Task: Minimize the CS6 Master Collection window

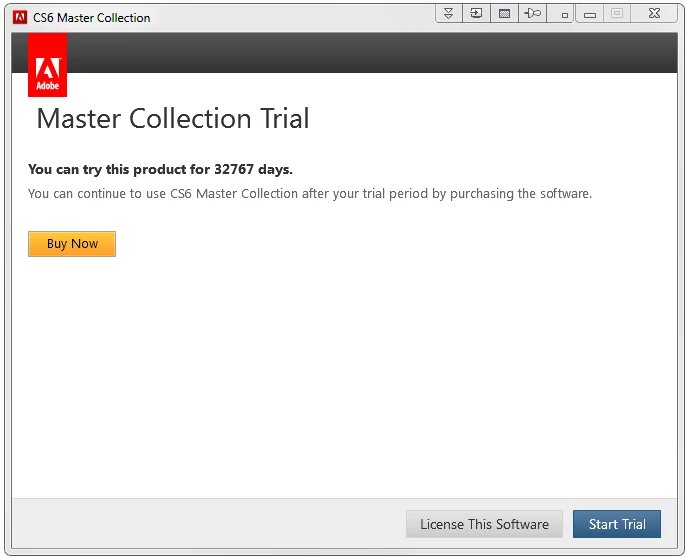Action: [x=590, y=14]
